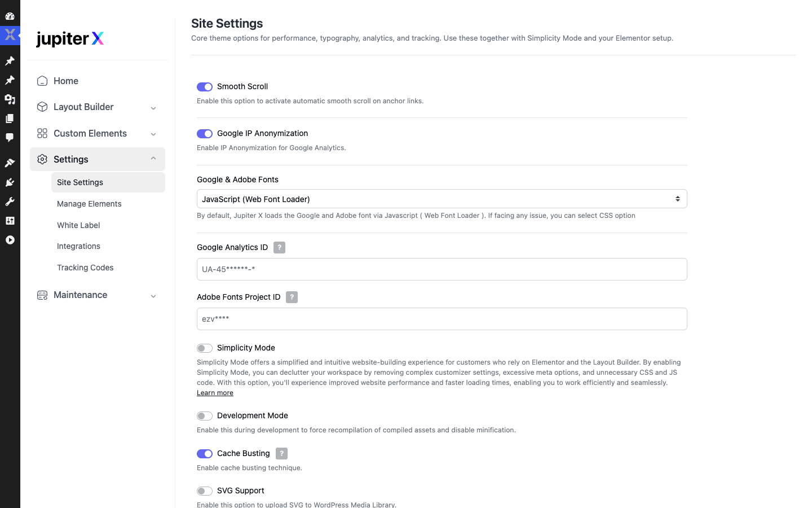This screenshot has height=508, width=812.
Task: Click the Layout Builder menu label
Action: 83,107
